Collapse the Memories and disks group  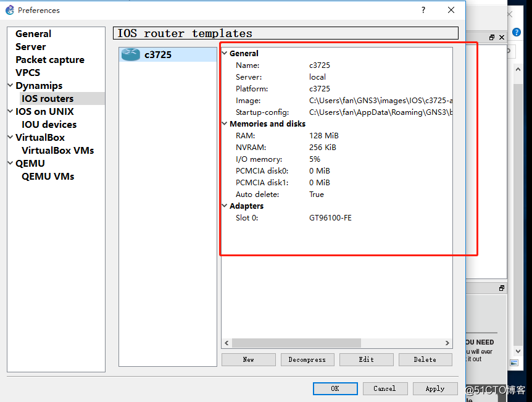pyautogui.click(x=225, y=124)
